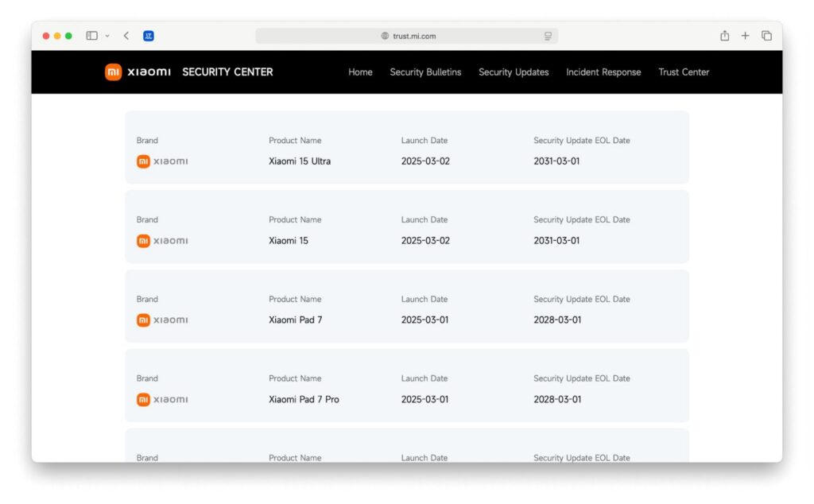814x504 pixels.
Task: Click the Home link in the navigation
Action: (360, 72)
